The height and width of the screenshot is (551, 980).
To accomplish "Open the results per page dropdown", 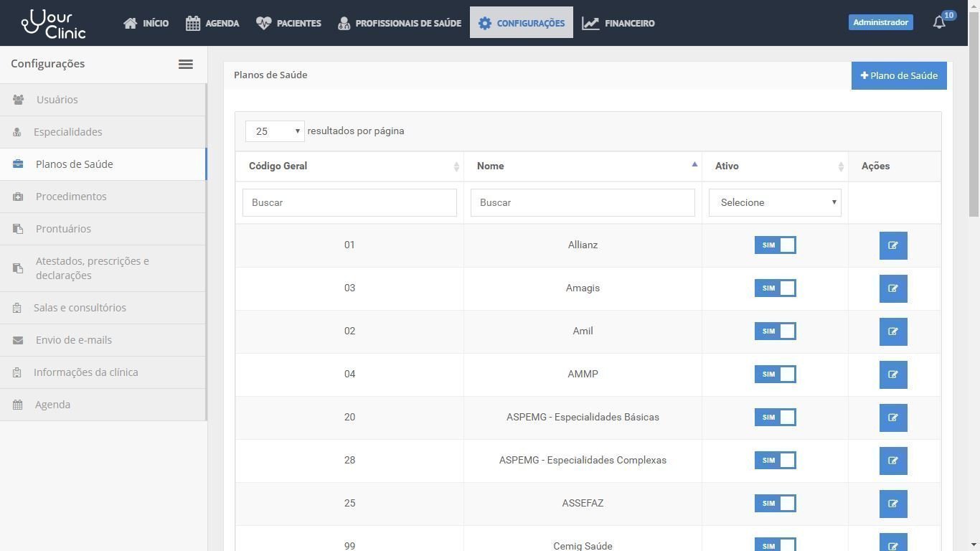I will (275, 131).
